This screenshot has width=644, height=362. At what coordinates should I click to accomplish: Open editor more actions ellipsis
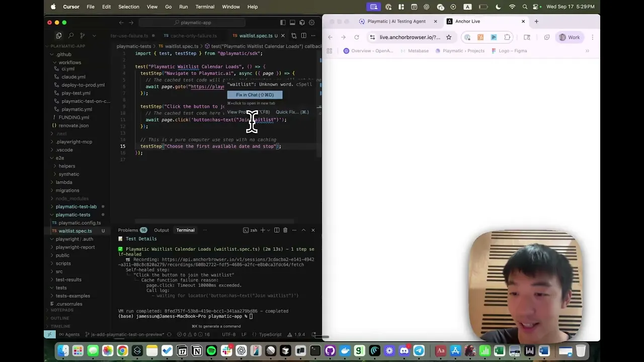pos(313,36)
